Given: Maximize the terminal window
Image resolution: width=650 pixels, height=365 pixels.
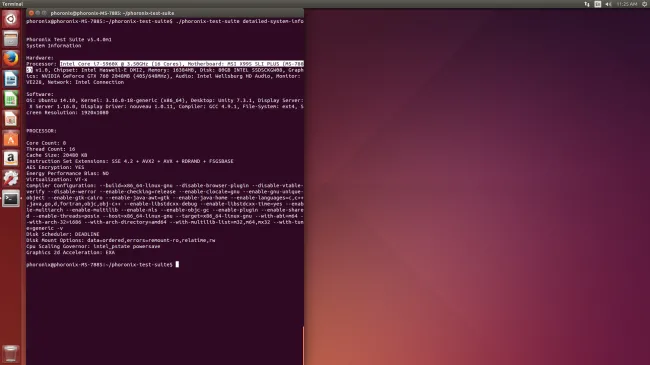Looking at the screenshot, I should (44, 13).
